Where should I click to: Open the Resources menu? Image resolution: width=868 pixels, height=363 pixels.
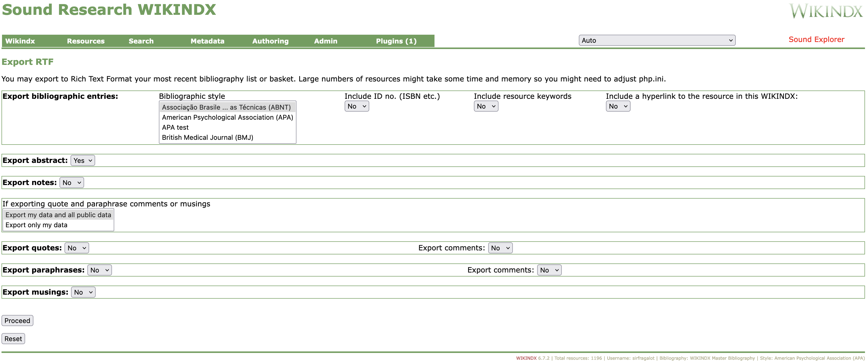86,41
